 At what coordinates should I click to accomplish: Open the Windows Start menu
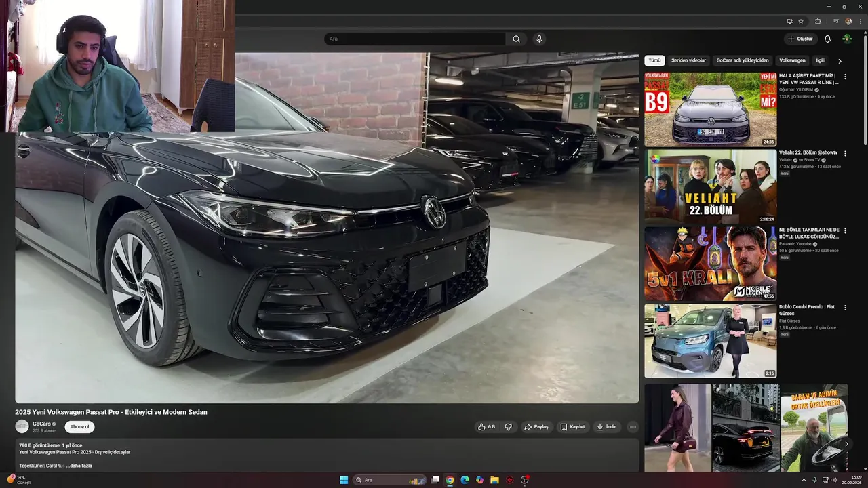point(344,480)
